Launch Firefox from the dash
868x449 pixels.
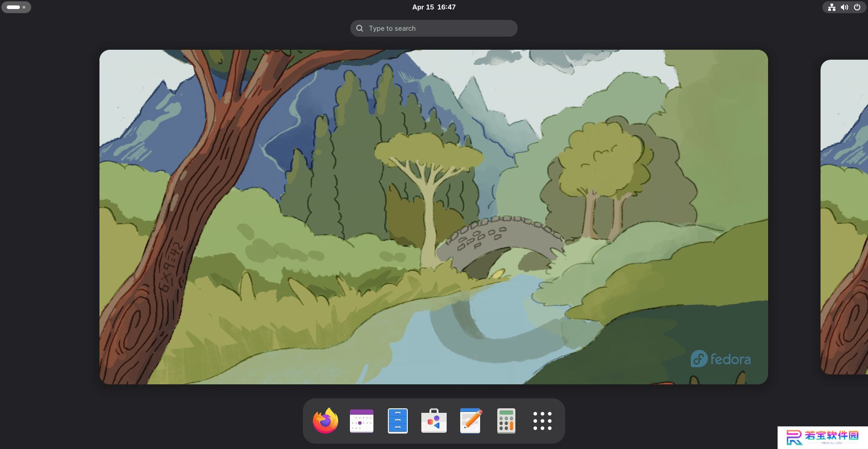[x=325, y=421]
